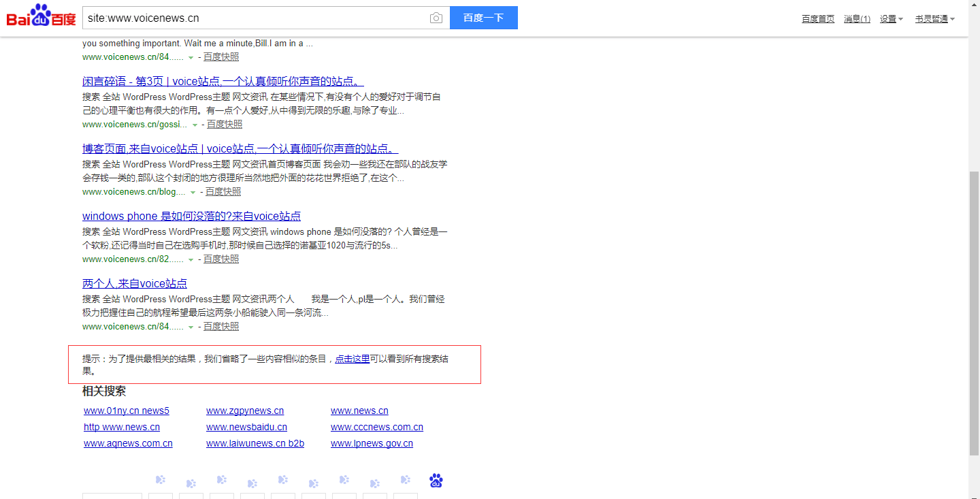Open 百度快照 under 两个人 result
Viewport: 980px width, 499px height.
221,327
